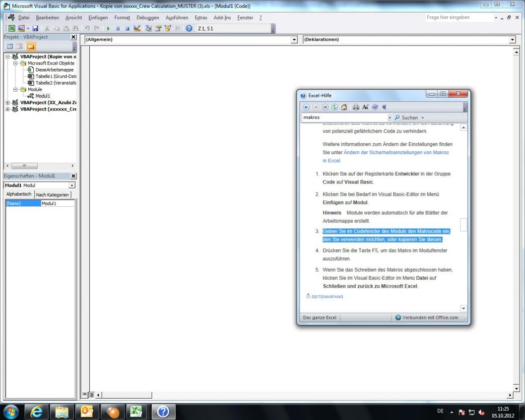This screenshot has height=420, width=525.
Task: Open the Project Explorer toolbar icon
Action: 149,28
